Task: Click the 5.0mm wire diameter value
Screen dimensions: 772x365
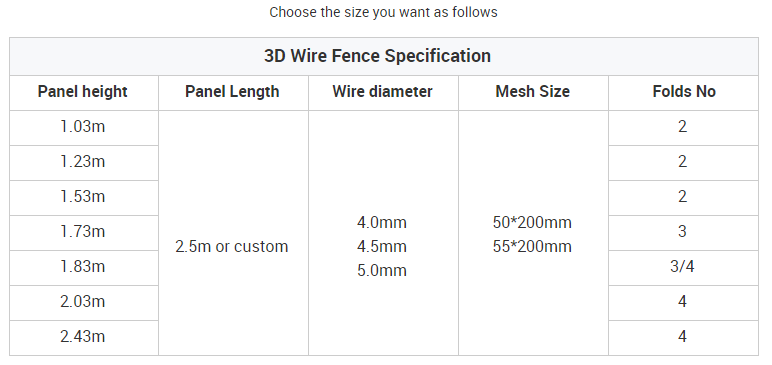Action: pos(382,270)
